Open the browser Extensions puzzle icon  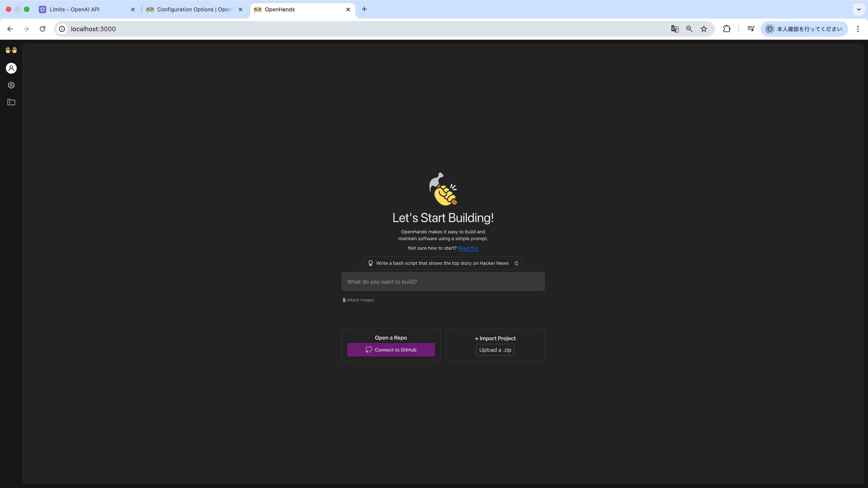(x=727, y=29)
